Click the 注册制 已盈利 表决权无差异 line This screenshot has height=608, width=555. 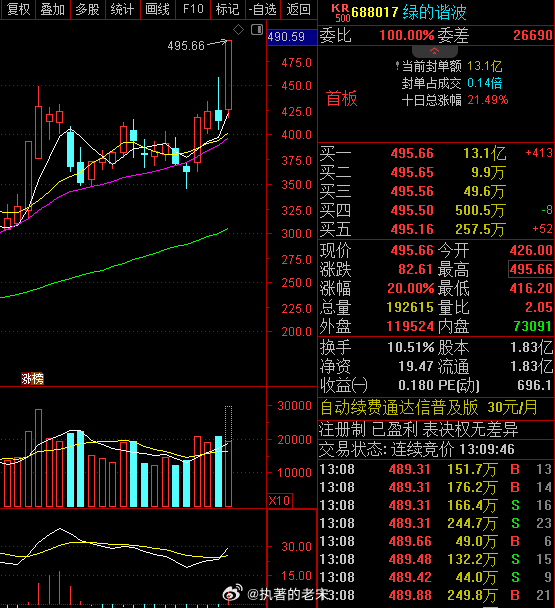pos(418,429)
